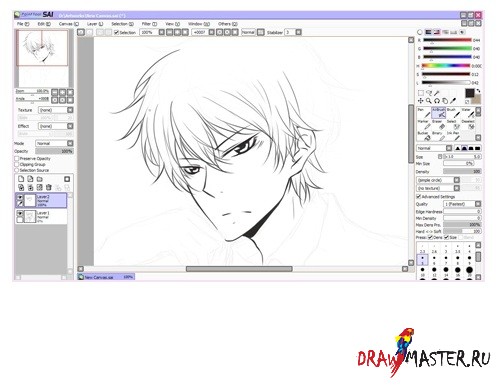This screenshot has height=385, width=498.
Task: Open the File menu
Action: [x=23, y=24]
